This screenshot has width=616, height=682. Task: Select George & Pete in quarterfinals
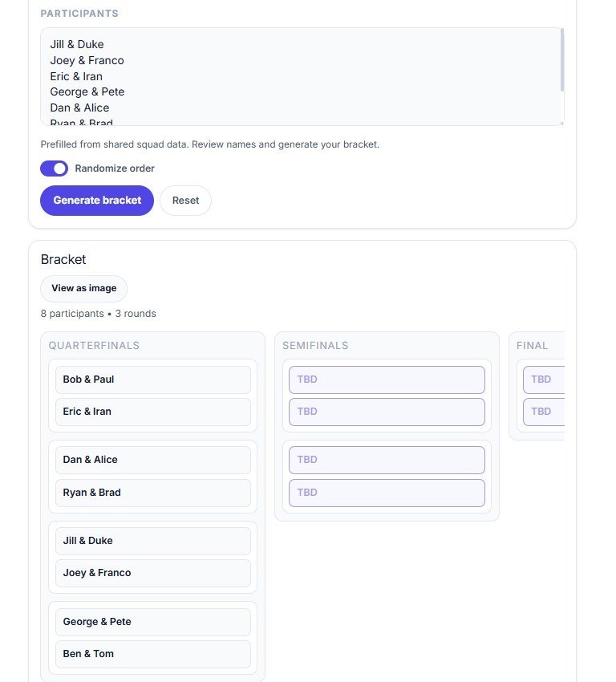tap(152, 622)
